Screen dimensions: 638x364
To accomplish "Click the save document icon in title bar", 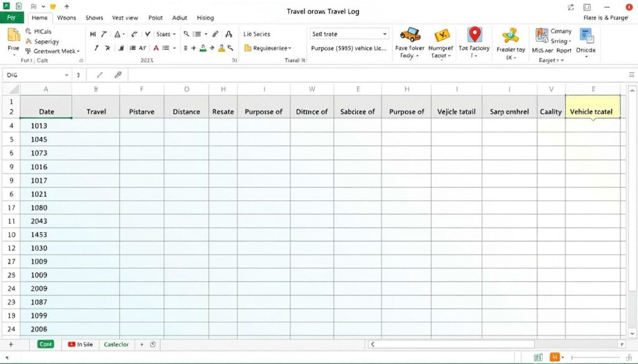I will click(19, 6).
